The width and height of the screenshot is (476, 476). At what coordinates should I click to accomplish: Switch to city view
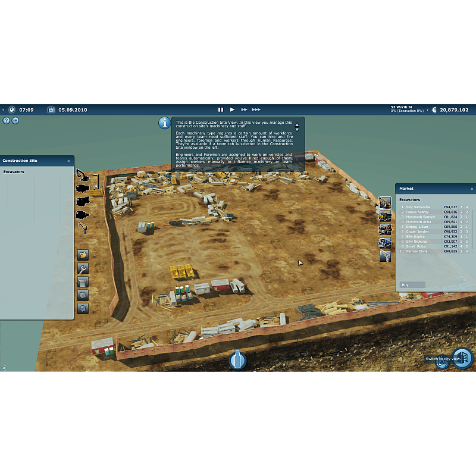pos(462,358)
